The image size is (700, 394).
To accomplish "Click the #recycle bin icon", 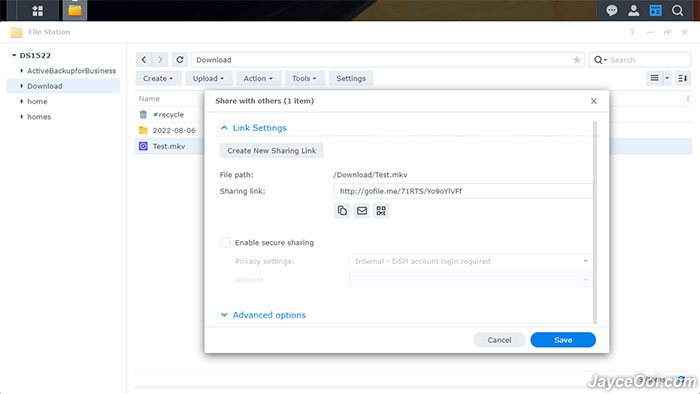I will pyautogui.click(x=143, y=114).
